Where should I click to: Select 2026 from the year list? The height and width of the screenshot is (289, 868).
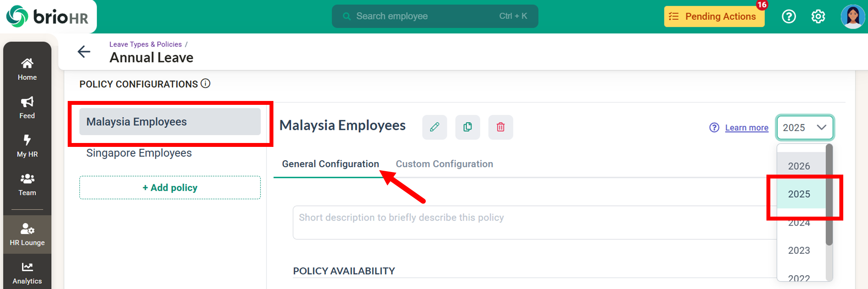799,166
